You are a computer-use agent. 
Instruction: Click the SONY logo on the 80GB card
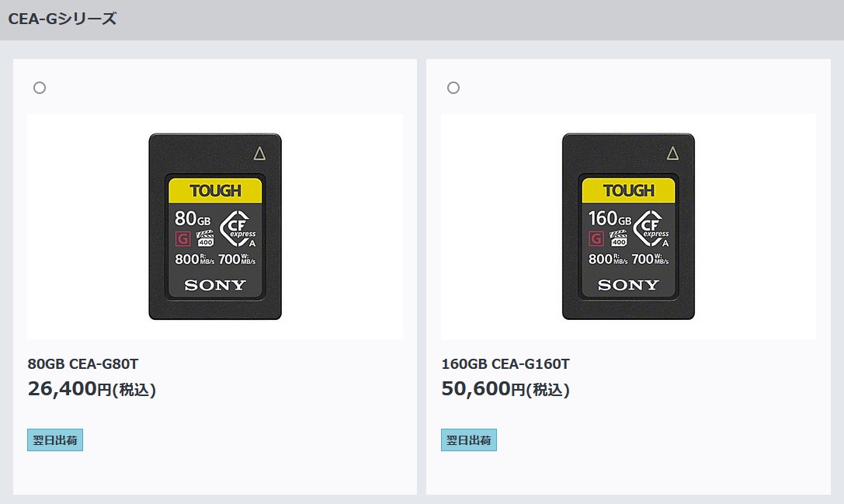[x=215, y=285]
